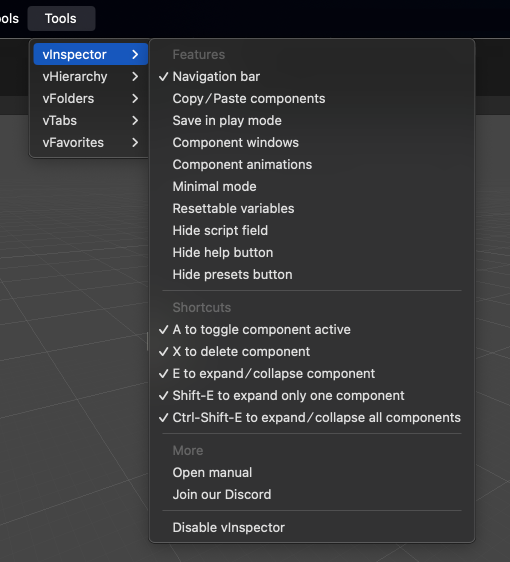Enable Copy/Paste components feature
The height and width of the screenshot is (562, 510).
point(312,99)
